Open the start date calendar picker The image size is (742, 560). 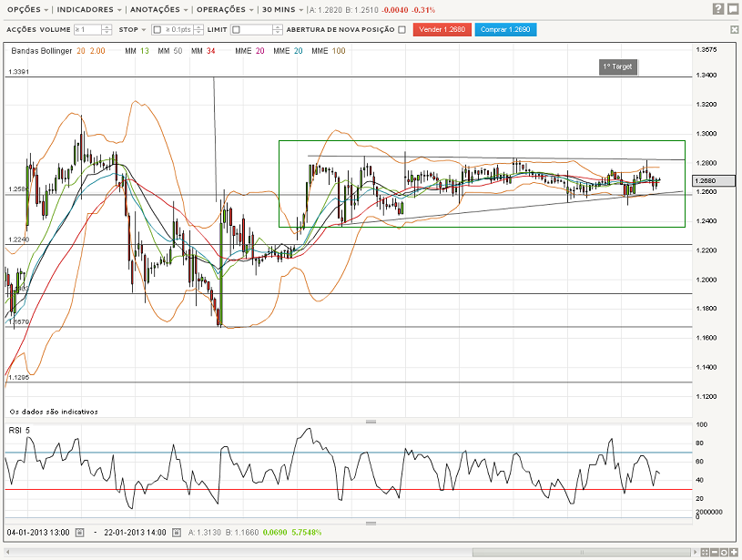pos(79,533)
